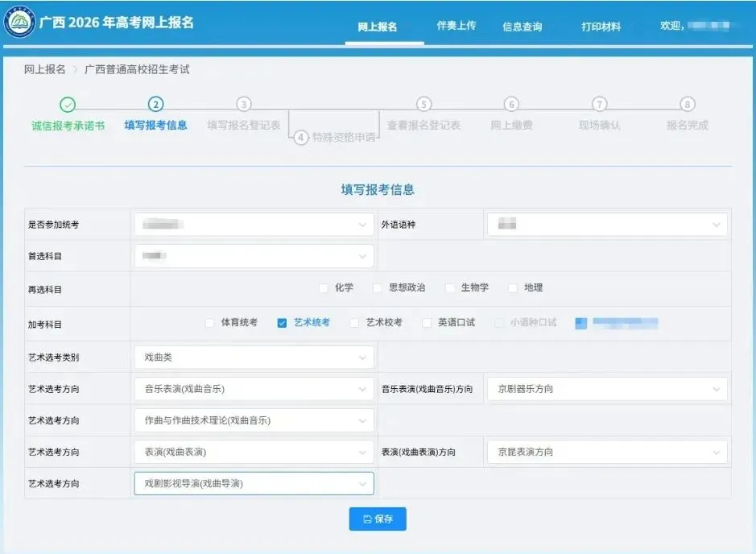Go to the 打印材料 tab
This screenshot has height=554, width=756.
(x=601, y=27)
